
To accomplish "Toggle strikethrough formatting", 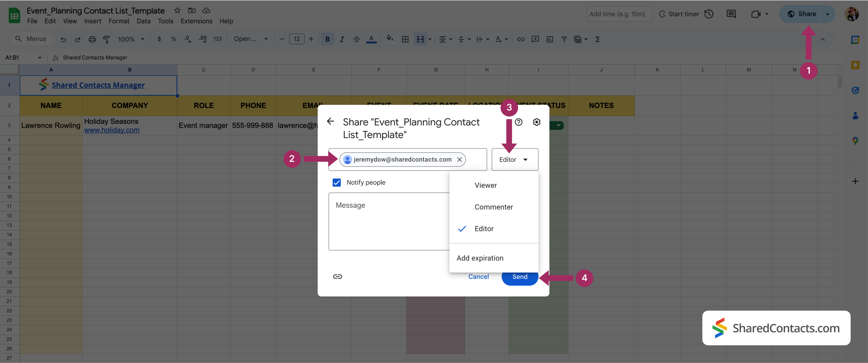I will [356, 39].
